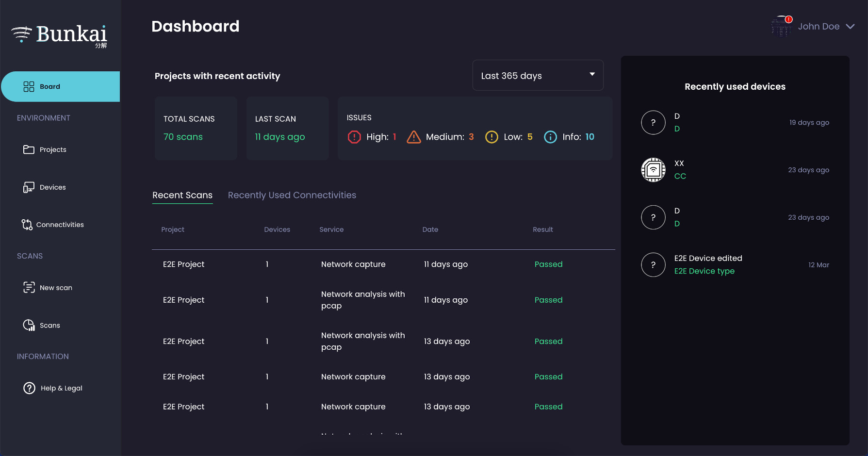Image resolution: width=868 pixels, height=456 pixels.
Task: Switch to Recently Used Connectivities tab
Action: point(292,195)
